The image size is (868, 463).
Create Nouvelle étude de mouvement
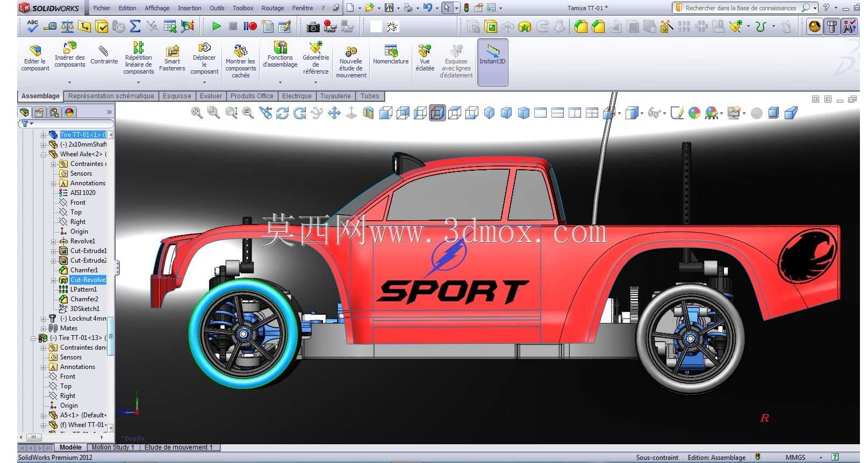351,61
